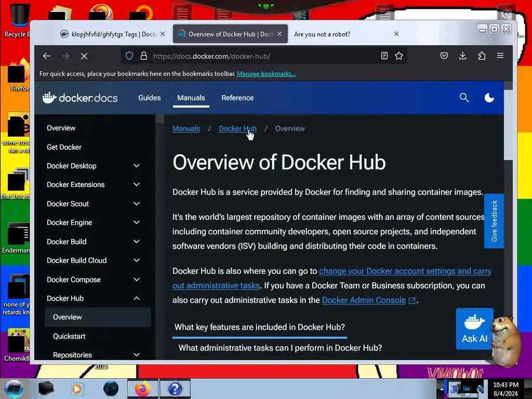This screenshot has height=399, width=532.
Task: Open the docs search magnifier icon
Action: [x=464, y=98]
